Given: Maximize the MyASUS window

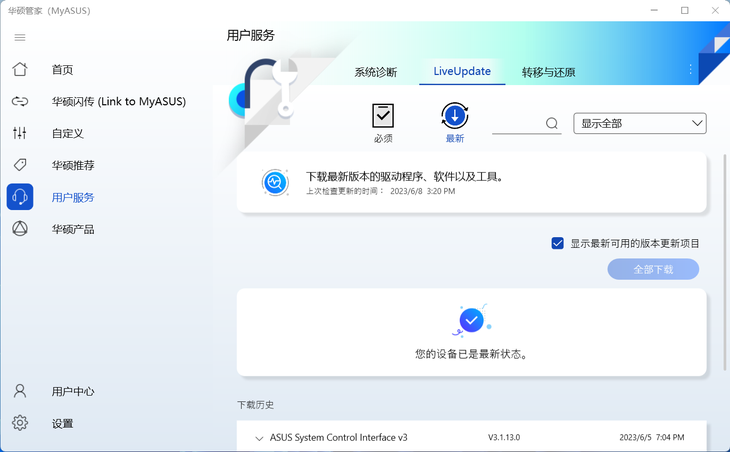Looking at the screenshot, I should 684,10.
